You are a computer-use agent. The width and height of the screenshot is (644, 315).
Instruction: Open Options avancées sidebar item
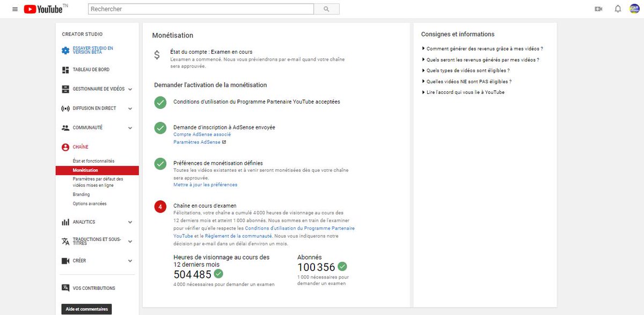pyautogui.click(x=90, y=203)
